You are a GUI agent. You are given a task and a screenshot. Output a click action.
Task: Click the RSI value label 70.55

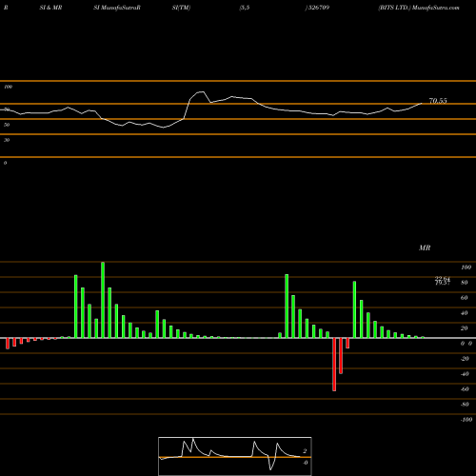click(438, 101)
